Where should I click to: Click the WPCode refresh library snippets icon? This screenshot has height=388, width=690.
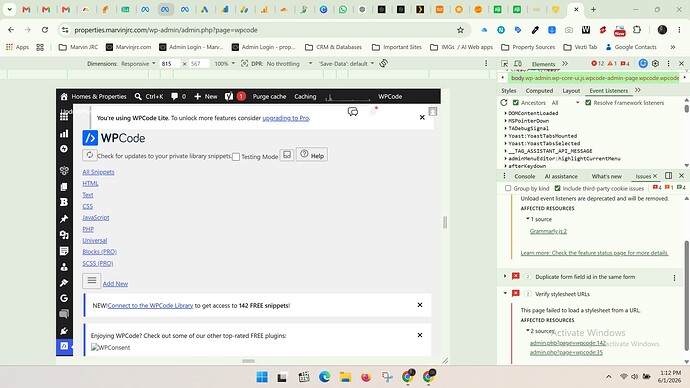pyautogui.click(x=89, y=155)
